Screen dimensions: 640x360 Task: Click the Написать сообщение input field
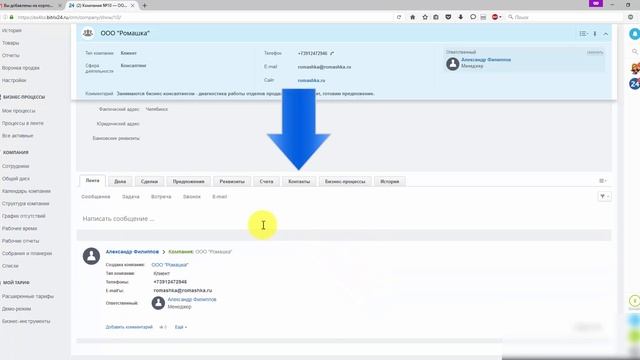344,219
